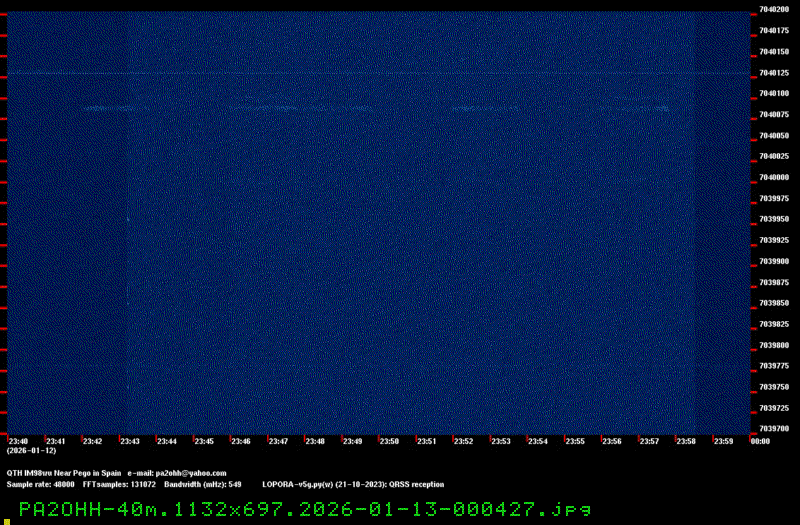The height and width of the screenshot is (525, 800).
Task: Click the 7039825 frequency label
Action: (774, 324)
